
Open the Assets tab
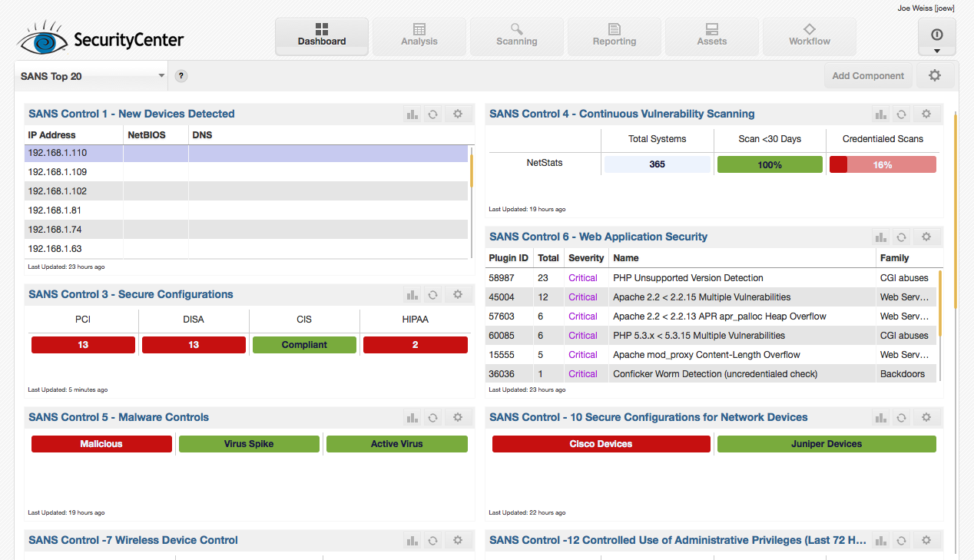point(712,37)
